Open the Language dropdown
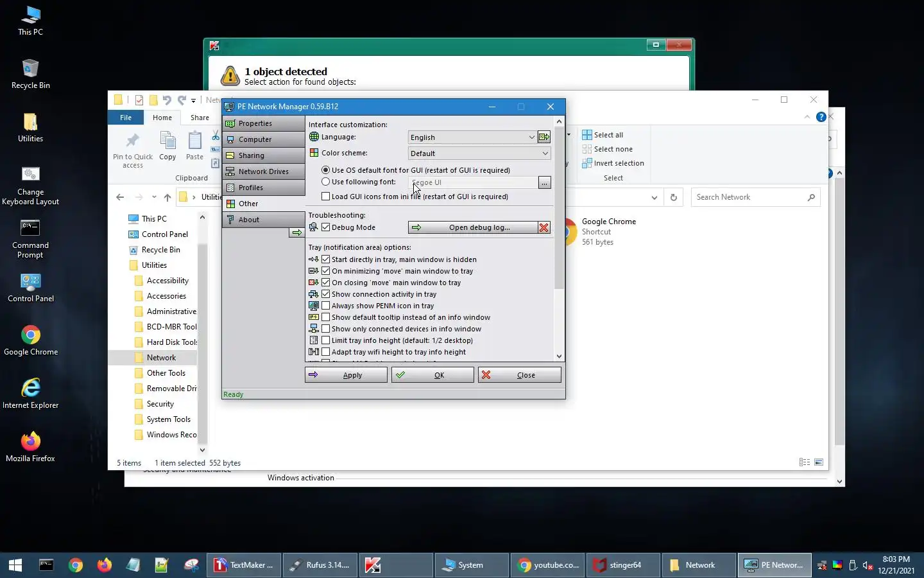The image size is (924, 578). [472, 137]
